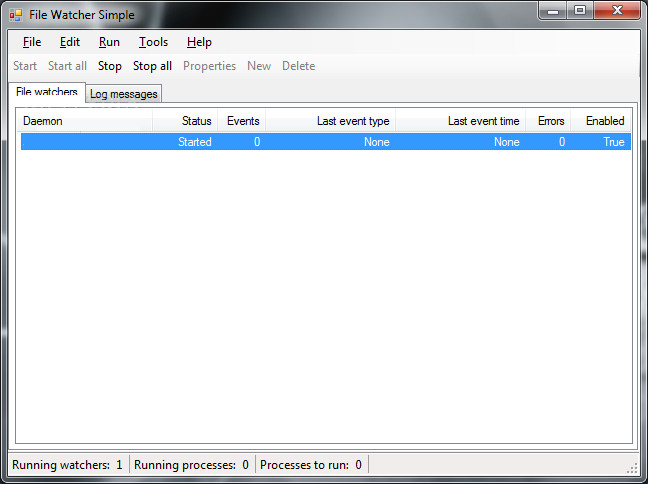Sort by the Errors column header
648x484 pixels.
[x=548, y=121]
